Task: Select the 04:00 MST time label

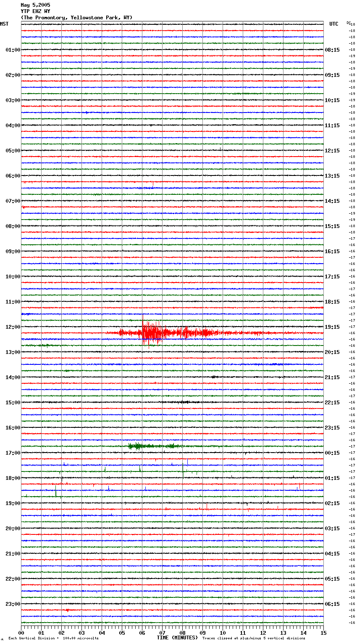Action: pyautogui.click(x=13, y=126)
